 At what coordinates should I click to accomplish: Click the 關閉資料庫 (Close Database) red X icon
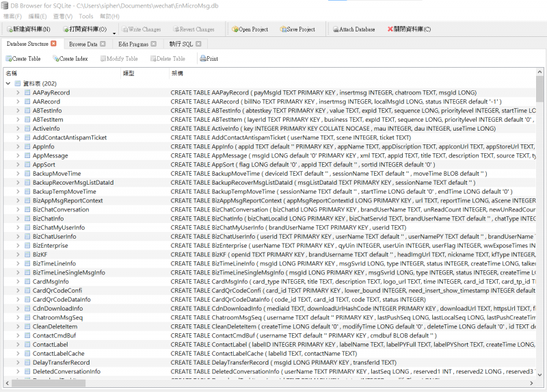[x=390, y=29]
